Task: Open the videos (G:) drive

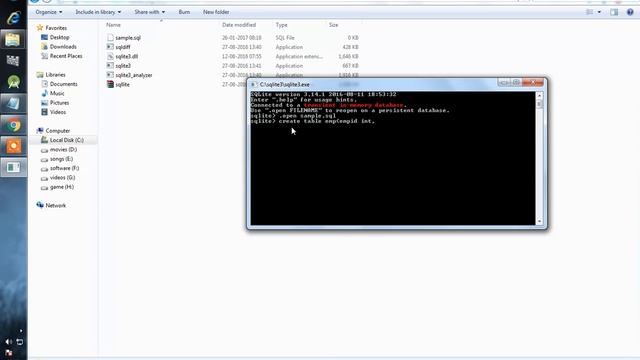Action: (58, 178)
